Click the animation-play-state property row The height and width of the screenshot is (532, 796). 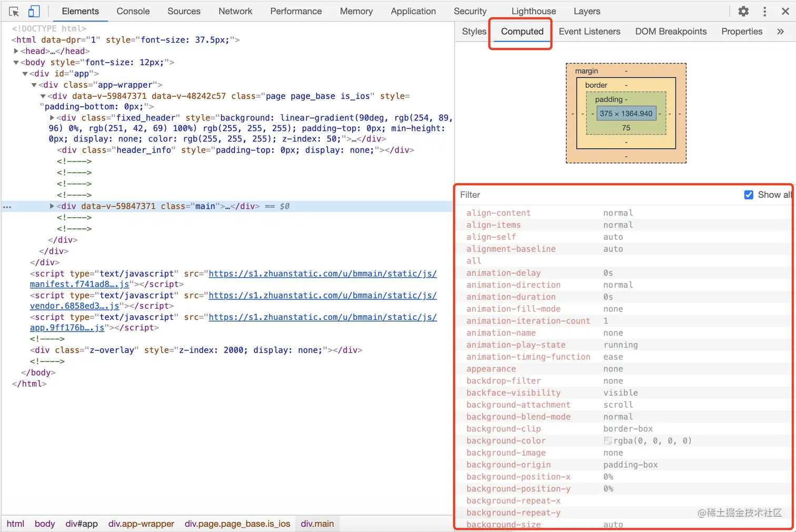coord(624,345)
